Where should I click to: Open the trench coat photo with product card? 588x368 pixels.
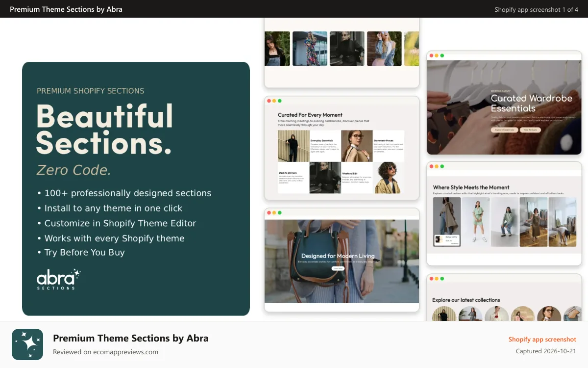pos(446,222)
